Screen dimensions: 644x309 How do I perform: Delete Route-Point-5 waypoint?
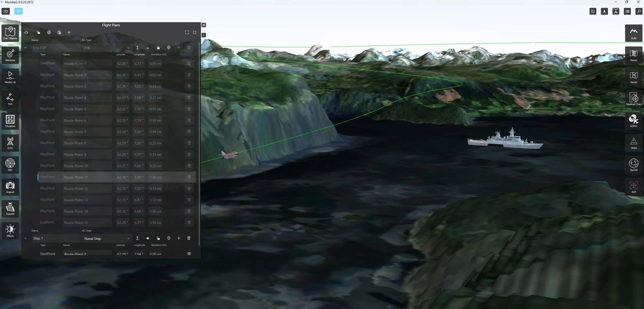[x=189, y=109]
